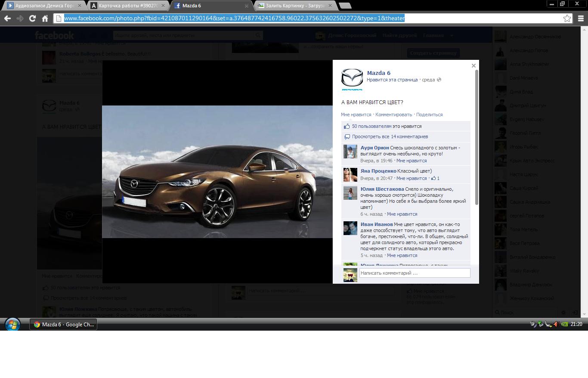588x378 pixels.
Task: Open the chat sidebar settings gear
Action: [563, 313]
